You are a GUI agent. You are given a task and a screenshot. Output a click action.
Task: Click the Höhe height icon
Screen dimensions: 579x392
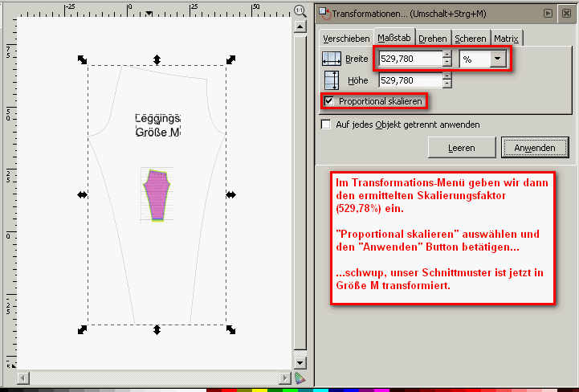[x=332, y=80]
